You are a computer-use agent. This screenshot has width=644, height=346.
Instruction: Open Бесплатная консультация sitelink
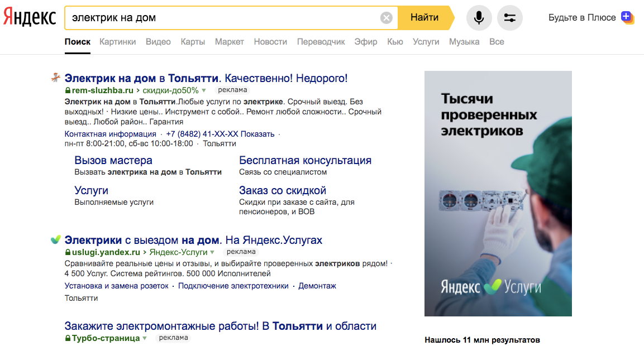point(305,161)
